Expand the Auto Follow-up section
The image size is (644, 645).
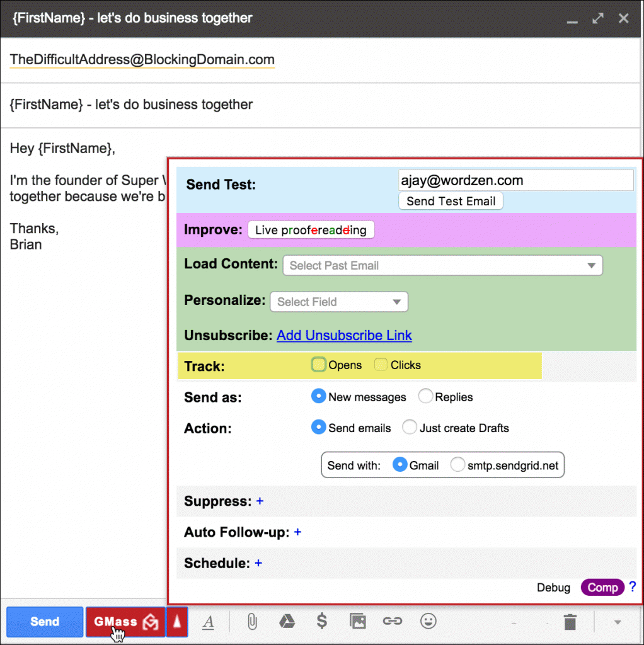[297, 532]
